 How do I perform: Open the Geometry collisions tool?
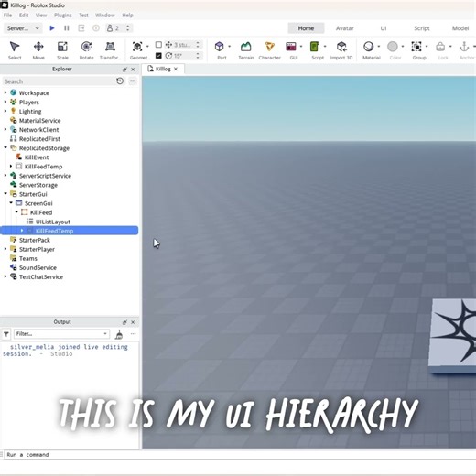click(139, 50)
